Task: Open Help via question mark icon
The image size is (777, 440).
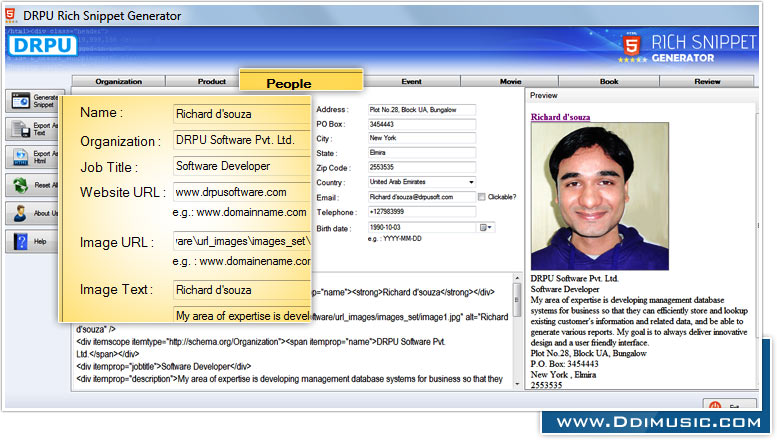Action: pos(20,241)
